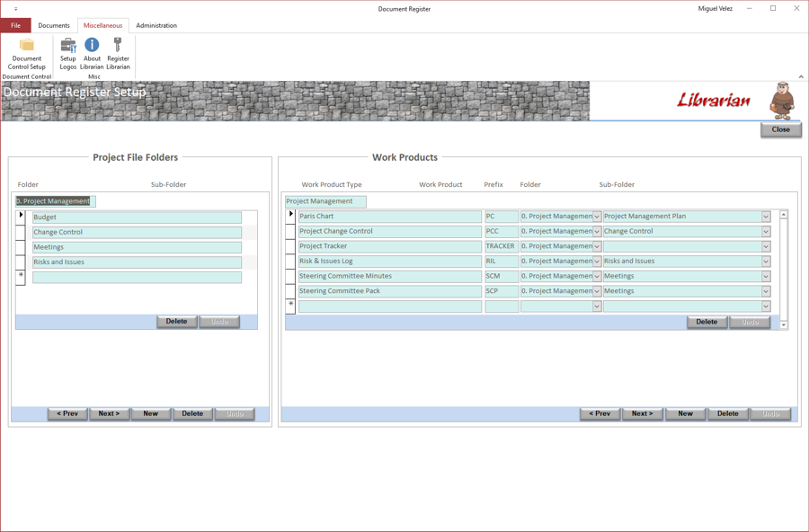Click the empty new work product name field

390,306
